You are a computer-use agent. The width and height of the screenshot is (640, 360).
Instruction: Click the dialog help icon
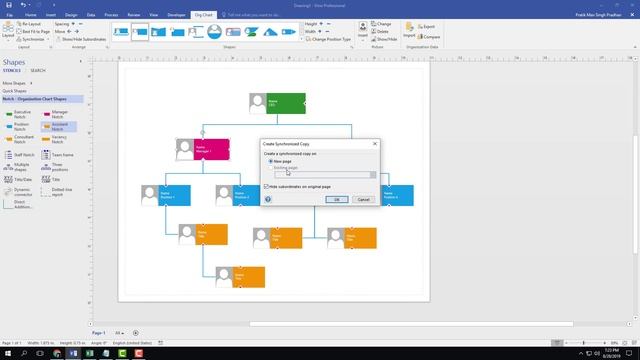click(268, 199)
